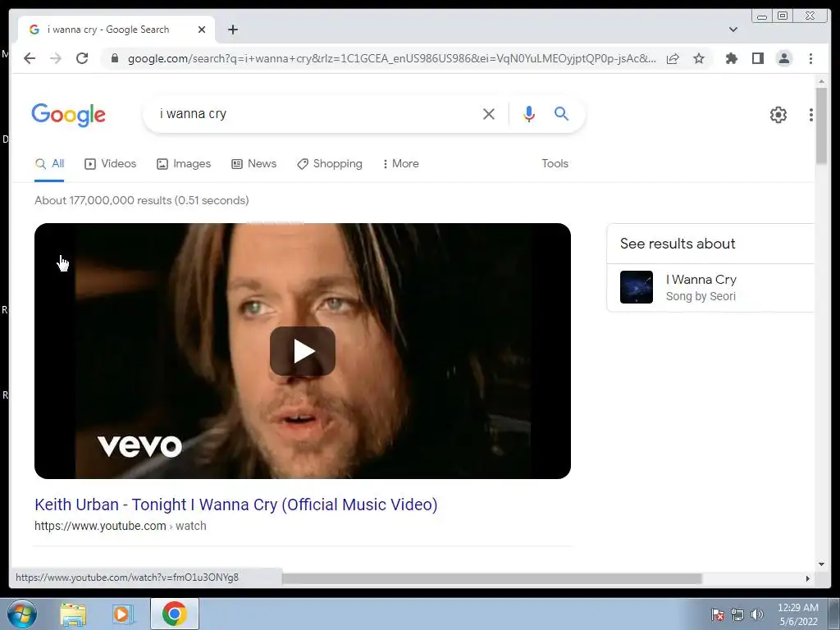
Task: Submit search with magnifier icon
Action: coord(561,113)
